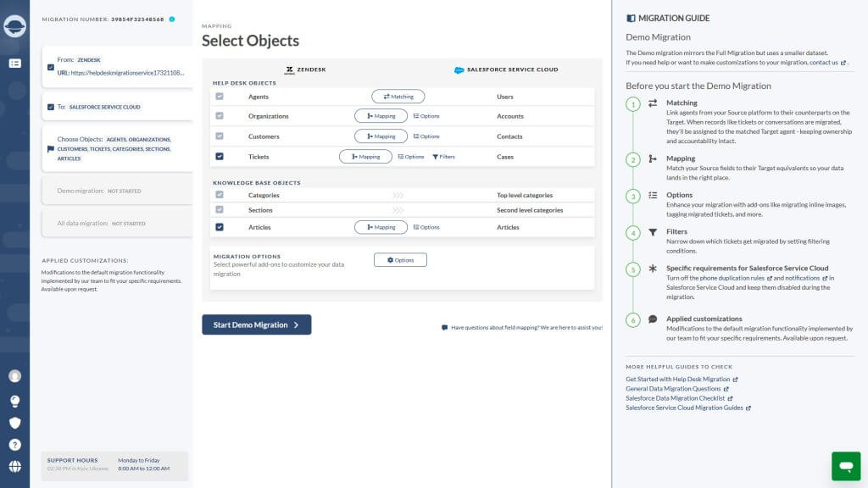The height and width of the screenshot is (488, 868).
Task: Toggle the Customers checkbox
Action: [x=220, y=136]
